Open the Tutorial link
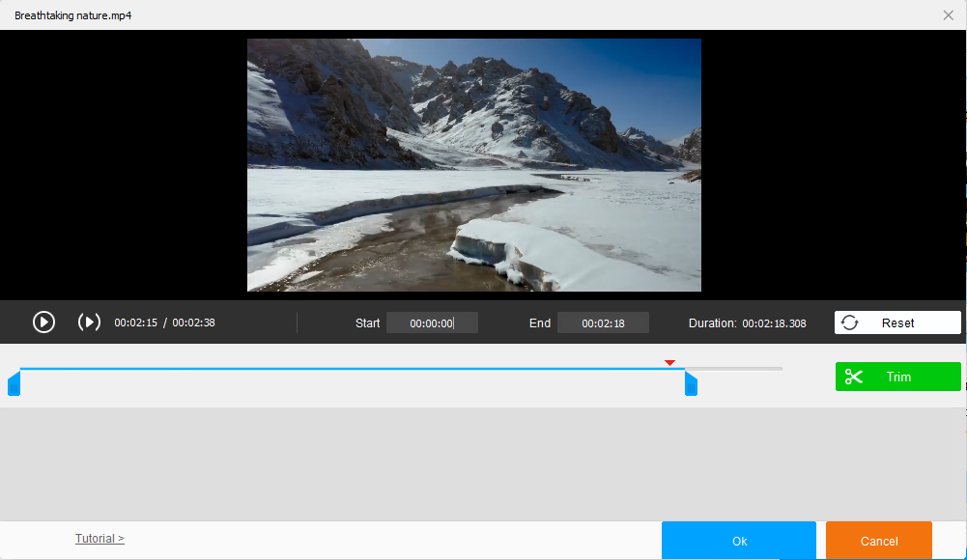 [x=100, y=538]
